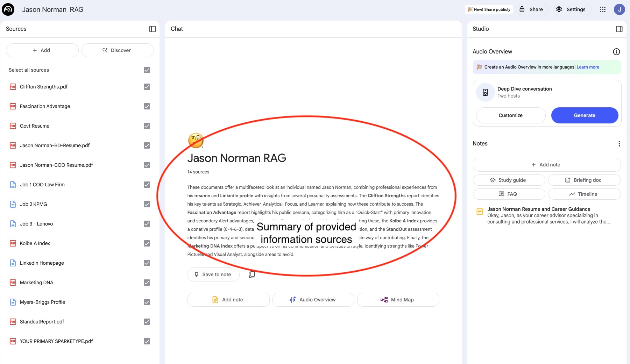Click Audio Overview chat button
The height and width of the screenshot is (364, 630).
(x=313, y=300)
